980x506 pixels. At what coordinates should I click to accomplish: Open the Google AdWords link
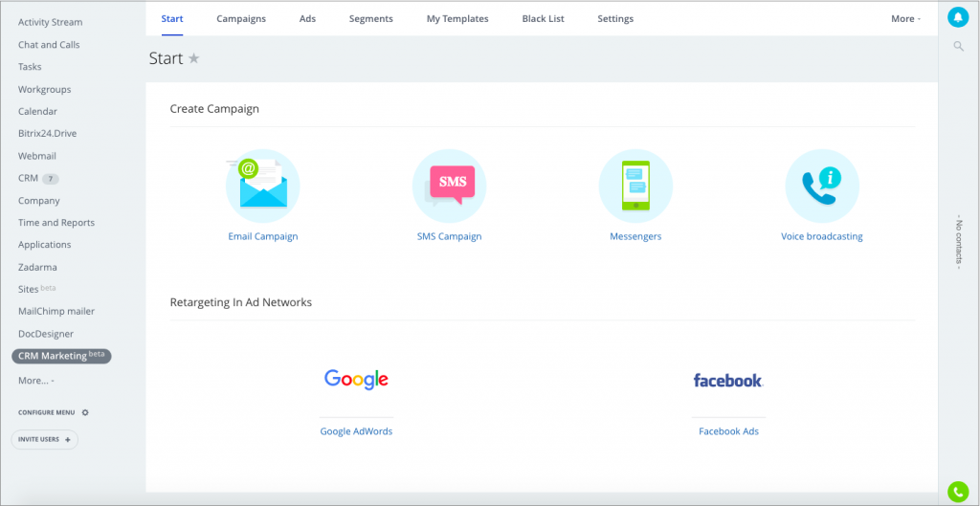tap(356, 431)
